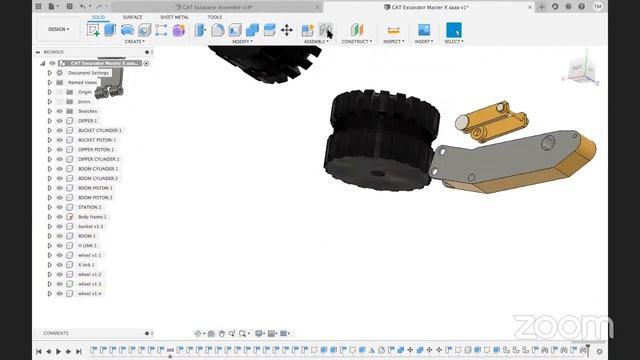Expand Document Settings node
640x360 pixels.
click(x=50, y=73)
